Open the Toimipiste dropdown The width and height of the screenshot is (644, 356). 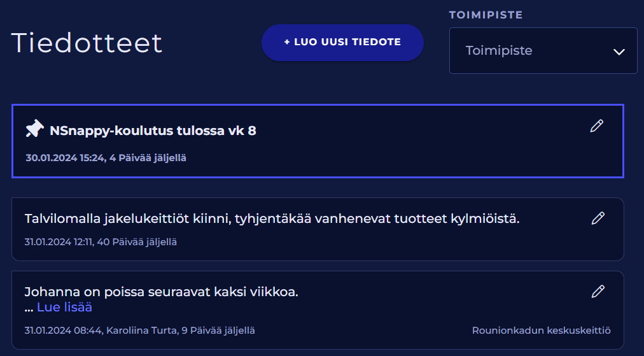(543, 51)
